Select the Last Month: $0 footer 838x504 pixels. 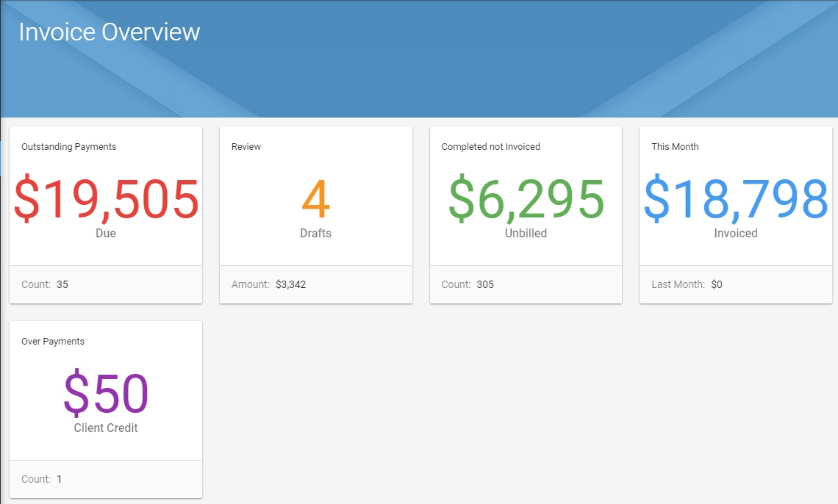click(x=736, y=284)
